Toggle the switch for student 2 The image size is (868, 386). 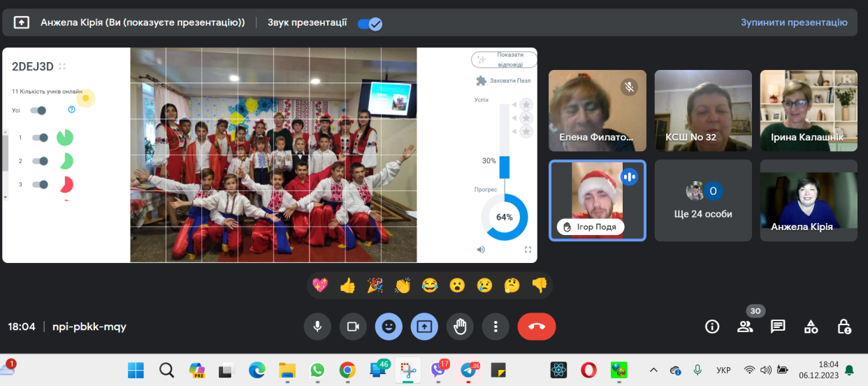41,161
